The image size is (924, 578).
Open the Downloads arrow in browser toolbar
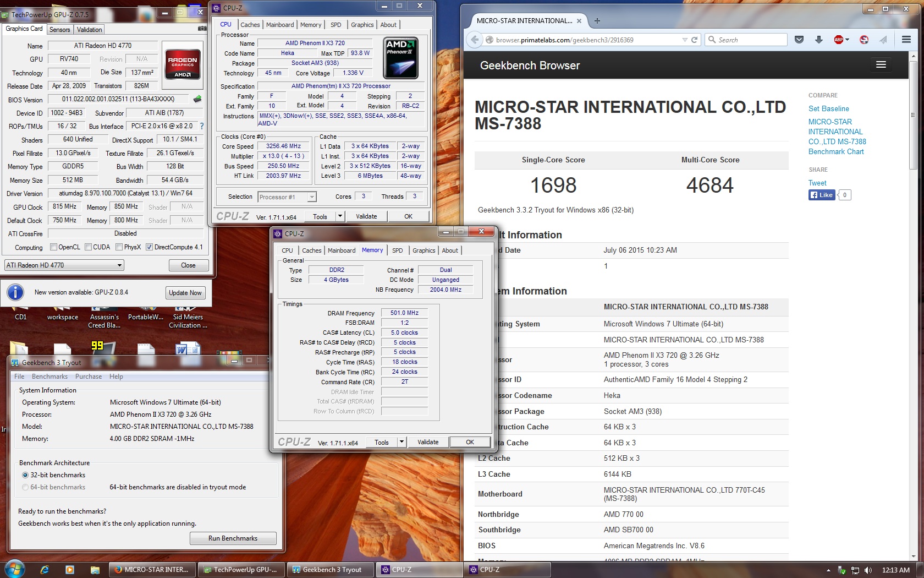[818, 40]
